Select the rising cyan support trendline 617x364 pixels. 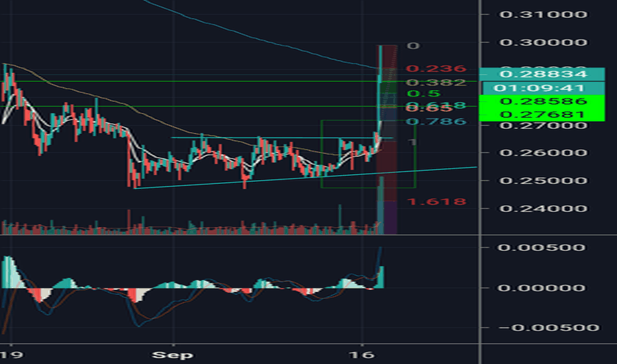pos(305,178)
